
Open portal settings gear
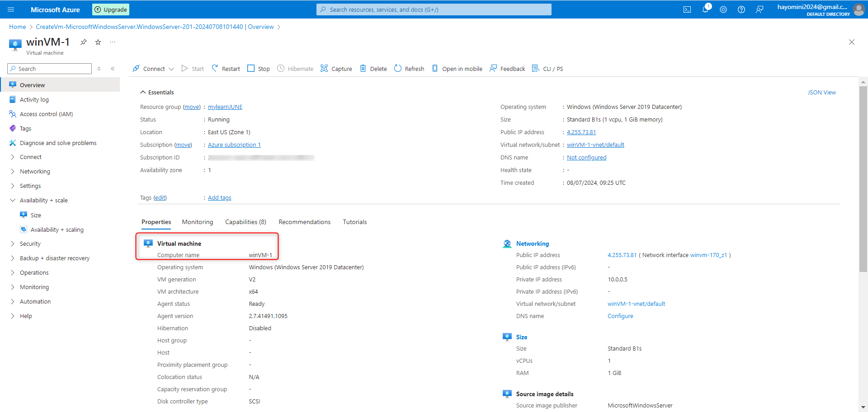(x=723, y=9)
